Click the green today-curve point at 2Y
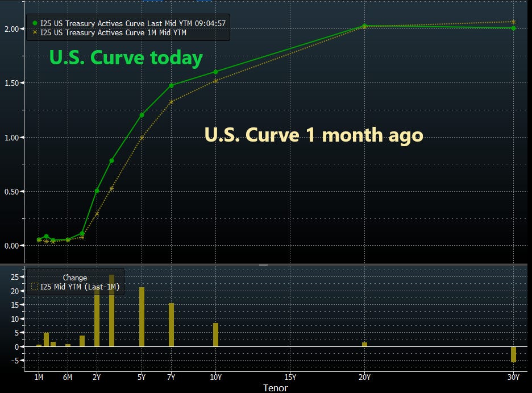This screenshot has height=393, width=532. [97, 191]
